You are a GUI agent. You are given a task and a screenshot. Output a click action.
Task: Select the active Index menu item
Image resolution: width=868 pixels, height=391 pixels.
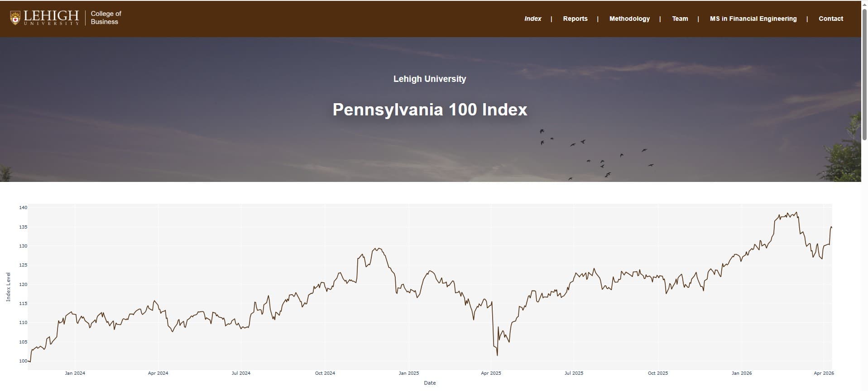pos(532,19)
